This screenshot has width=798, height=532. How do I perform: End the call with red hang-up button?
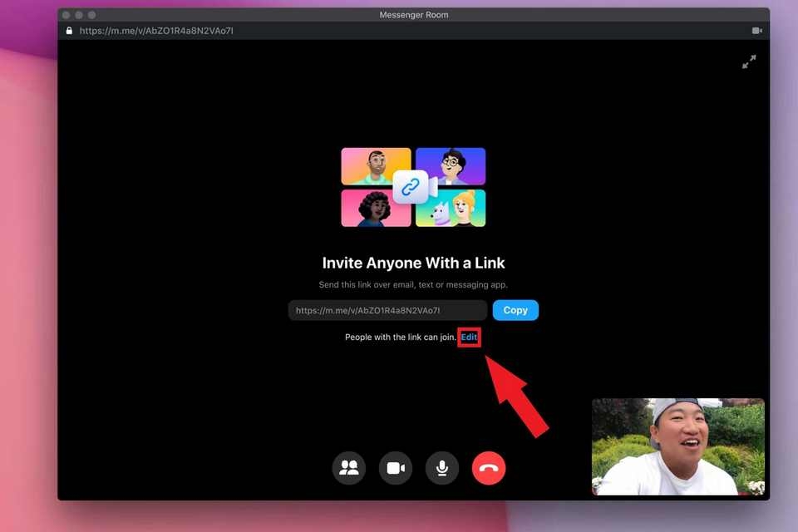click(x=489, y=468)
